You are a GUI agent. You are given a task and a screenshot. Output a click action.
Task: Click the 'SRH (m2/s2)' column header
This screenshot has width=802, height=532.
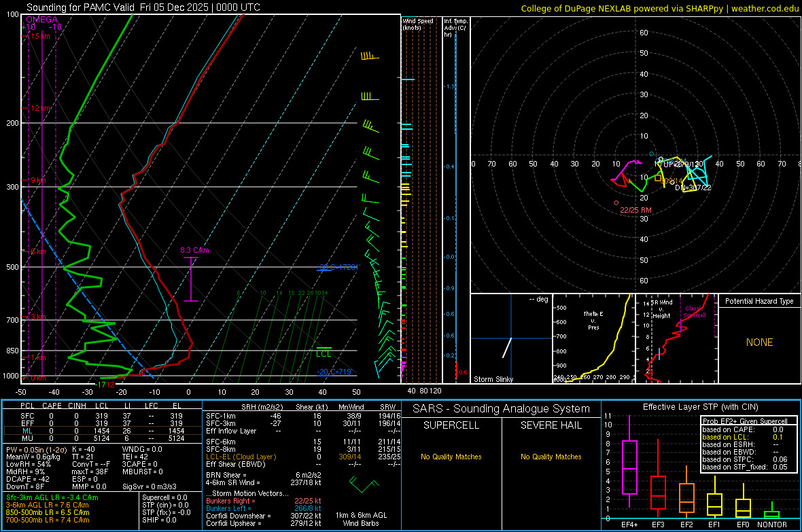[262, 407]
